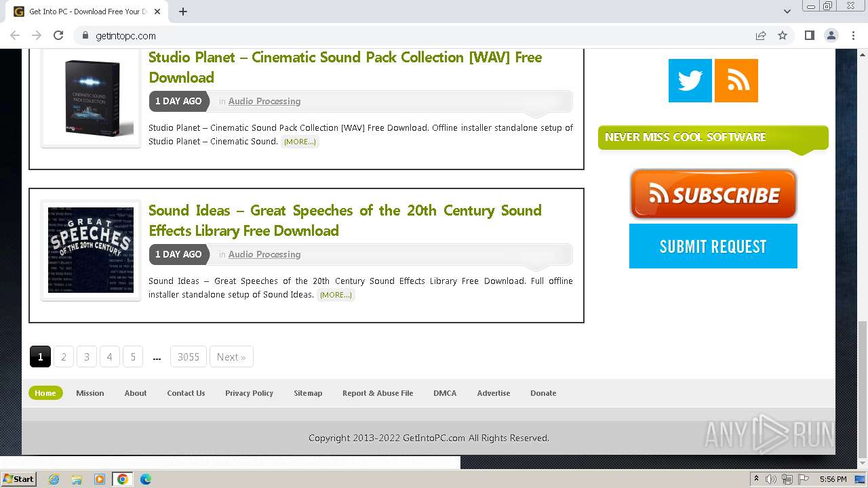Open volume speaker tray icon
Viewport: 868px width, 488px height.
pyautogui.click(x=771, y=479)
